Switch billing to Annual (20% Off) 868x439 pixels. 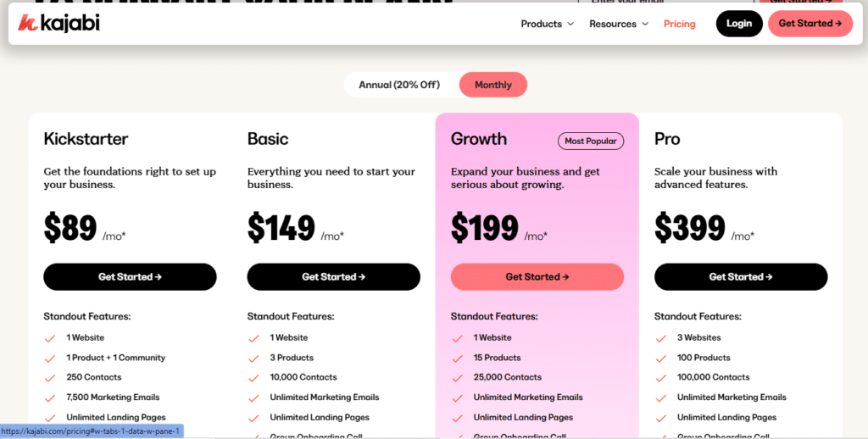[399, 85]
